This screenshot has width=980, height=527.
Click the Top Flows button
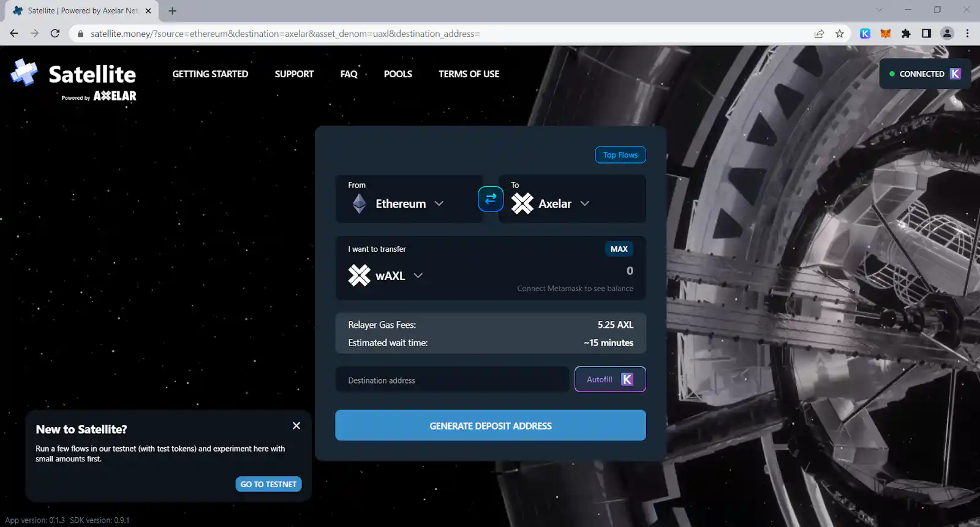pos(620,155)
